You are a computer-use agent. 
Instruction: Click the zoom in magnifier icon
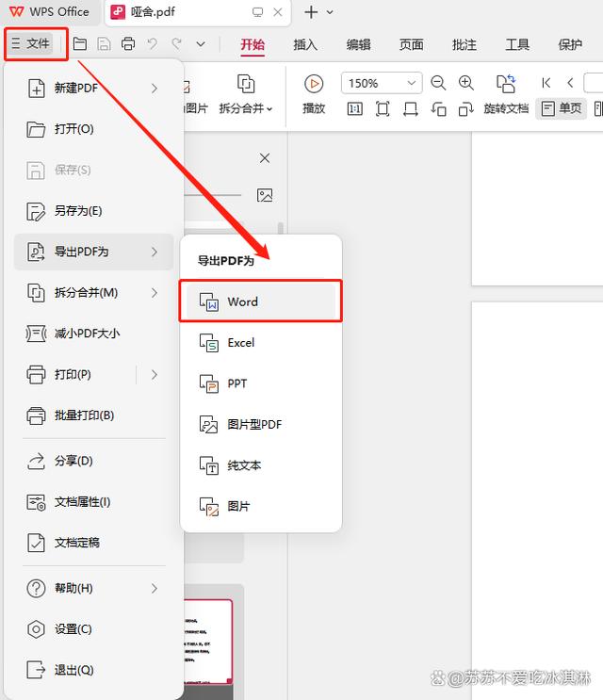click(466, 83)
